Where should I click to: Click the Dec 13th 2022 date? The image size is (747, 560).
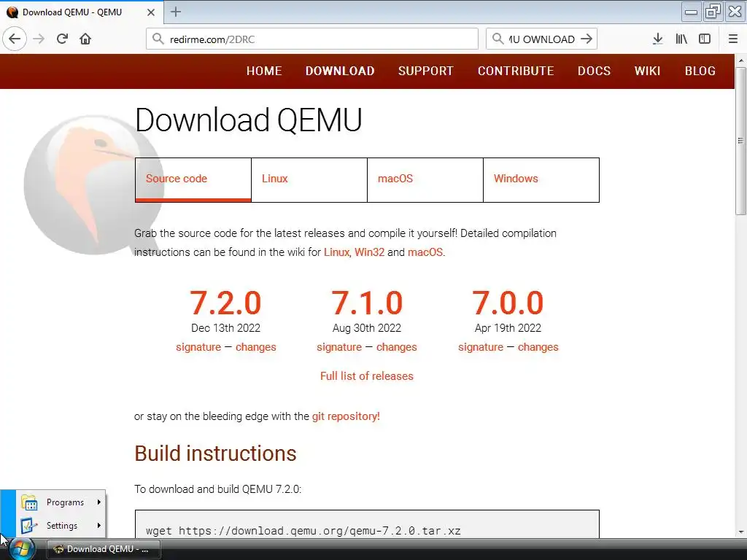tap(226, 328)
